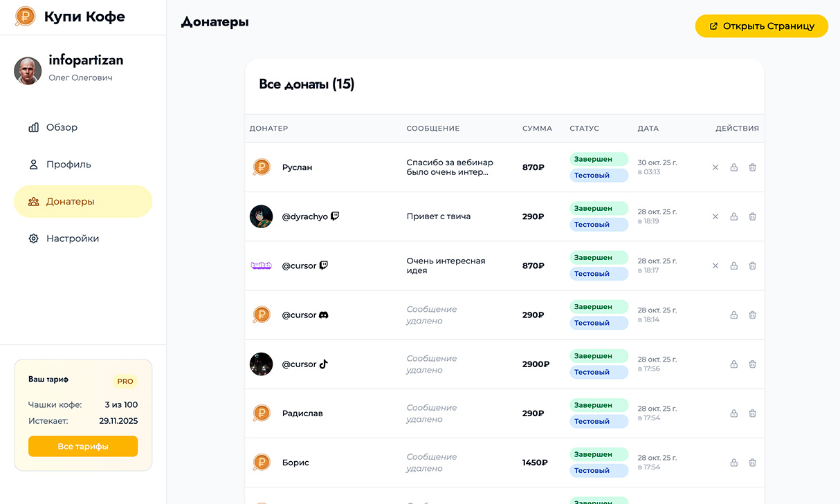This screenshot has height=504, width=840.
Task: Click infopartizan profile avatar
Action: click(28, 71)
